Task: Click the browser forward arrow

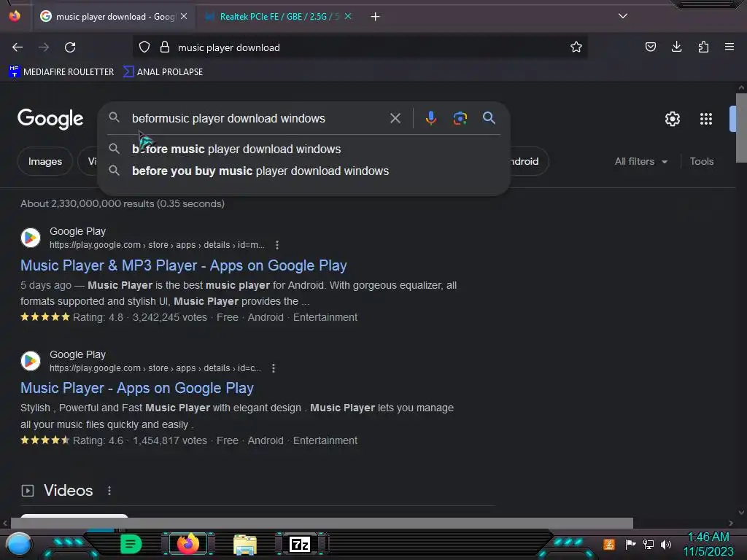Action: 44,47
